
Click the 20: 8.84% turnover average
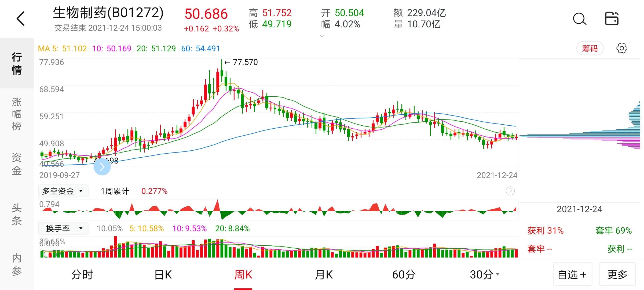pyautogui.click(x=232, y=229)
